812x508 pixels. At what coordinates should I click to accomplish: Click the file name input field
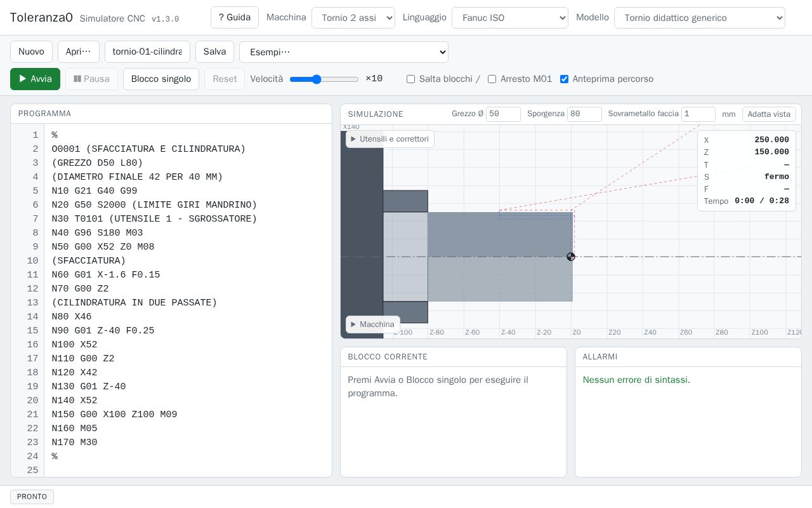tap(147, 51)
